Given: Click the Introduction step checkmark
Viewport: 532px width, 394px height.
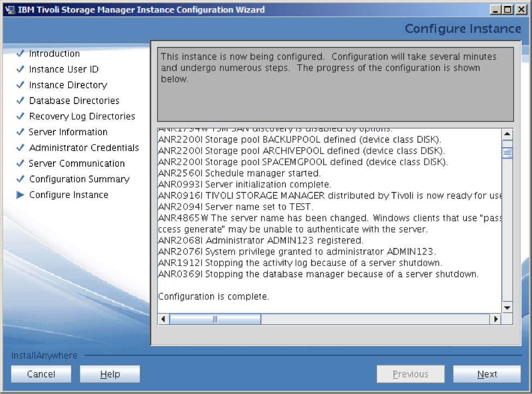Looking at the screenshot, I should (x=20, y=53).
